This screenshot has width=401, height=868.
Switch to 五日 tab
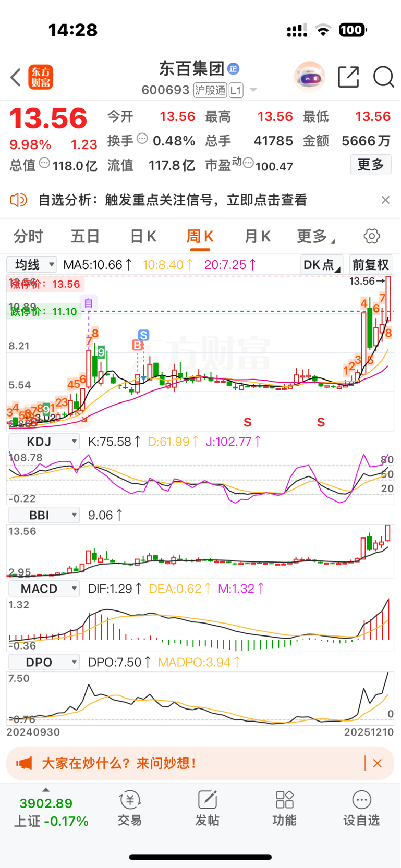pos(85,237)
